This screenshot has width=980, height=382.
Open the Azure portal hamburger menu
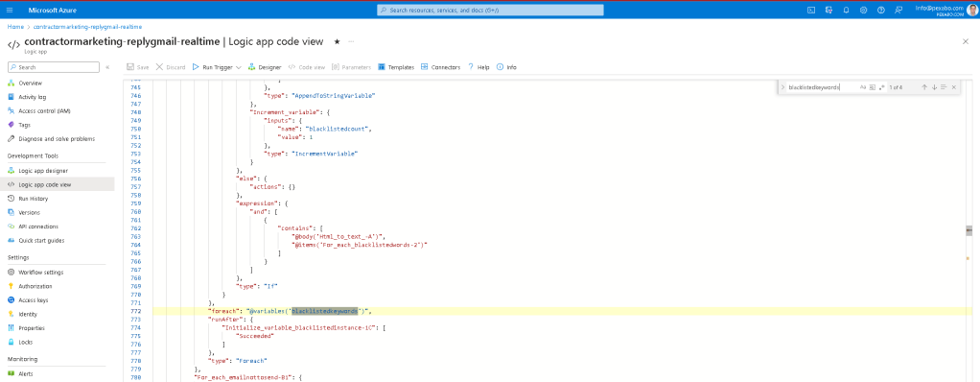click(x=10, y=10)
